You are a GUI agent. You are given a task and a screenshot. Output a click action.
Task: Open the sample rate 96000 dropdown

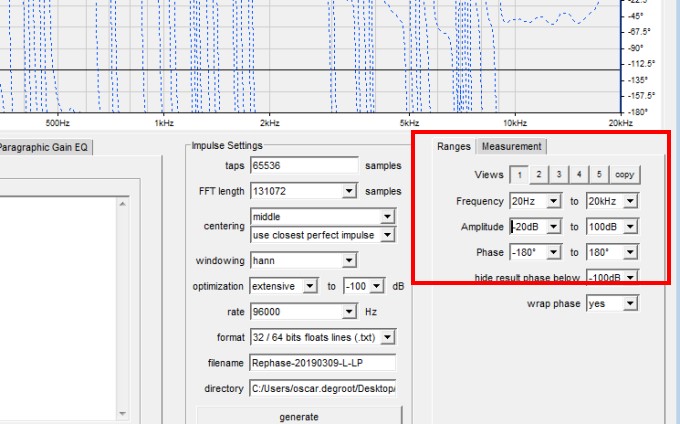(x=349, y=312)
